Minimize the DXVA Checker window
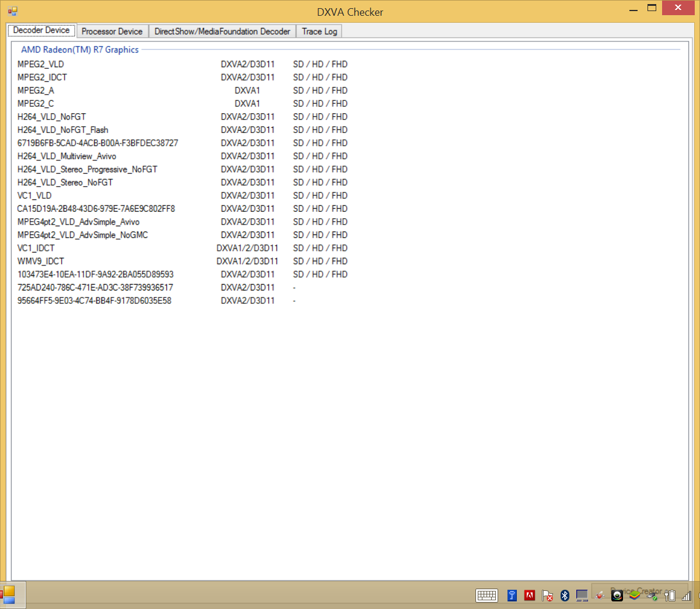This screenshot has width=700, height=609. (633, 9)
